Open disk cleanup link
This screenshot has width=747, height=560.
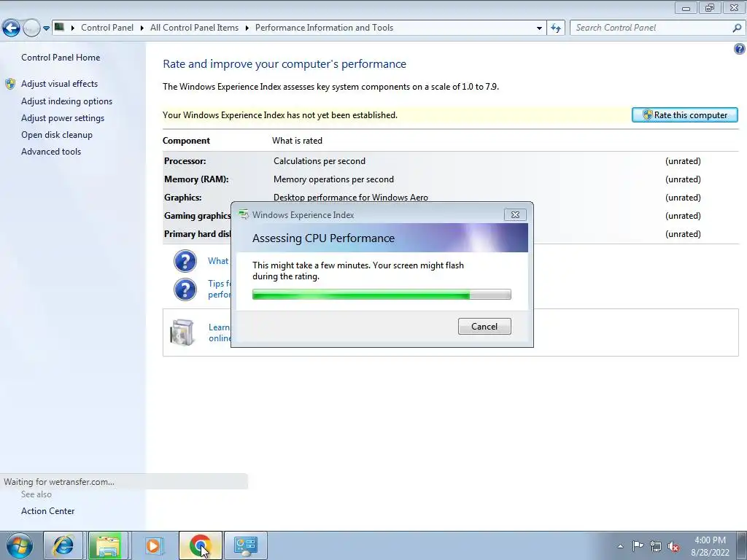[57, 135]
